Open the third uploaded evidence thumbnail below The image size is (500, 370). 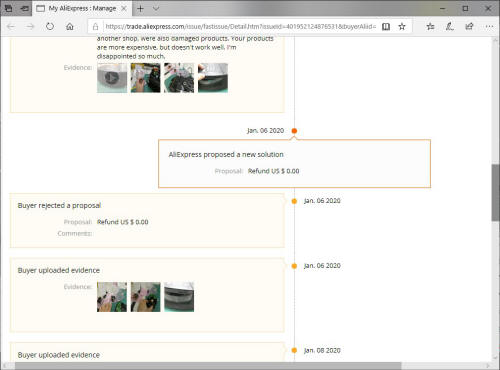pos(179,297)
